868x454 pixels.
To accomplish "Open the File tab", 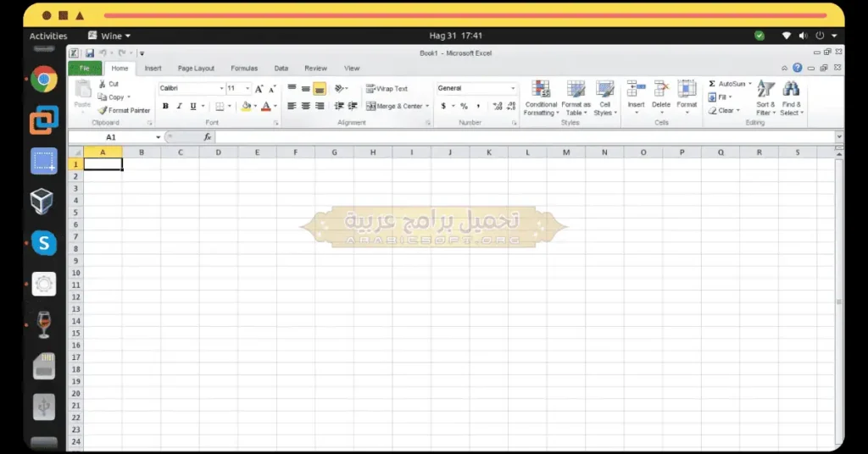I will (85, 68).
